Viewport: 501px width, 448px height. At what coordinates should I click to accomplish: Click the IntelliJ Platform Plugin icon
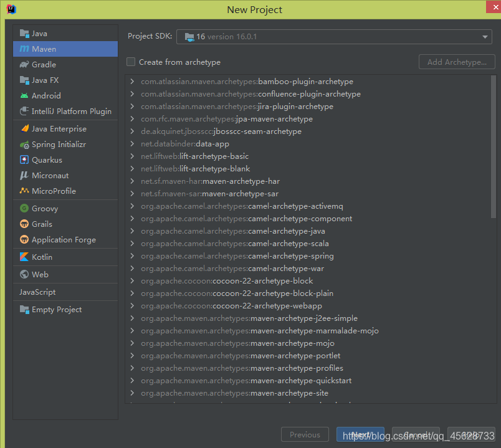[24, 111]
